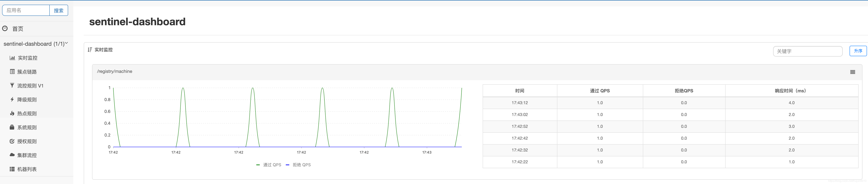Select the 17:42:52 time cell

tap(520, 126)
